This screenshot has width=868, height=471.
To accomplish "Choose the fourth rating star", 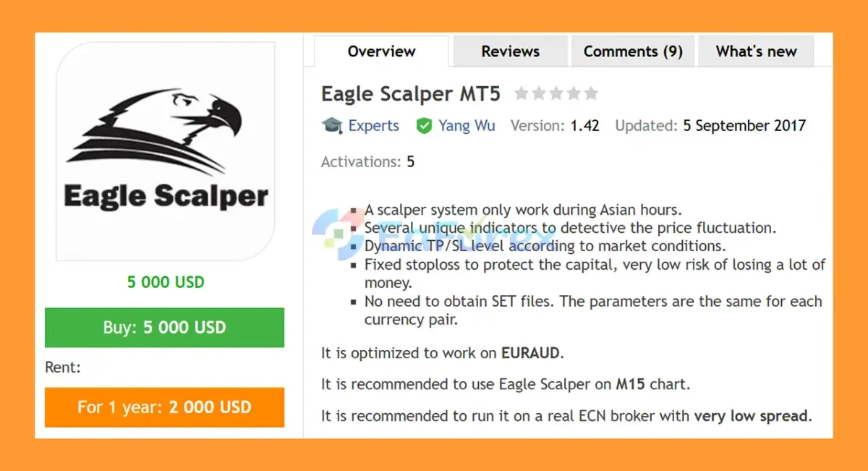I will pos(574,93).
